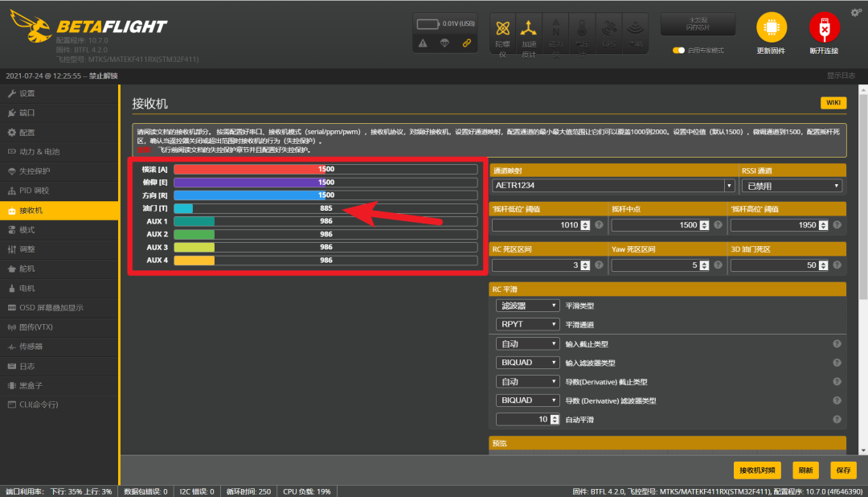The width and height of the screenshot is (868, 497).
Task: Click the purple 俯仰 [E] channel bar
Action: [325, 183]
